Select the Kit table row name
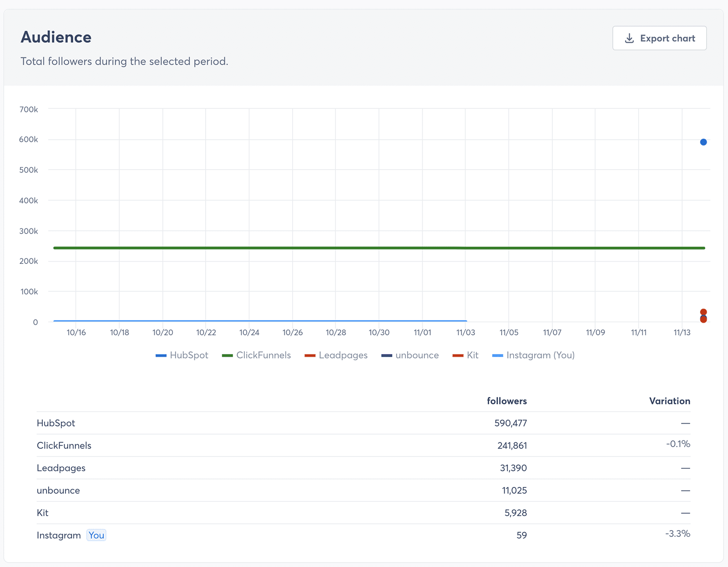Screen dimensions: 728x567 click(43, 513)
